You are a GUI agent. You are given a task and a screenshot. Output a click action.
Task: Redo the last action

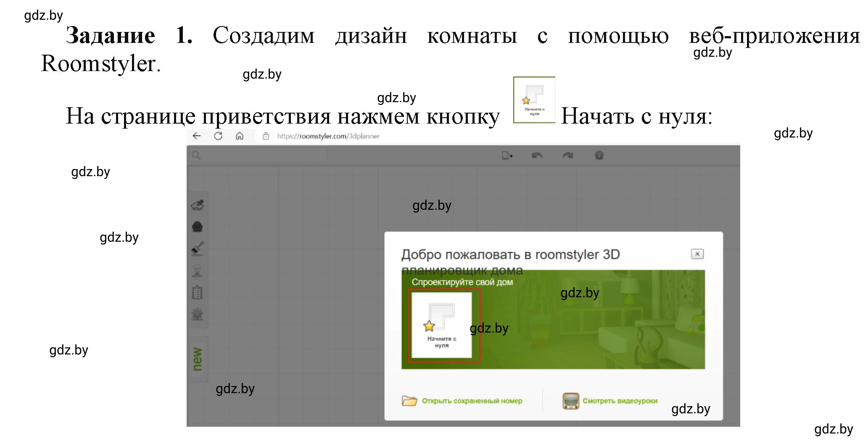tap(568, 156)
